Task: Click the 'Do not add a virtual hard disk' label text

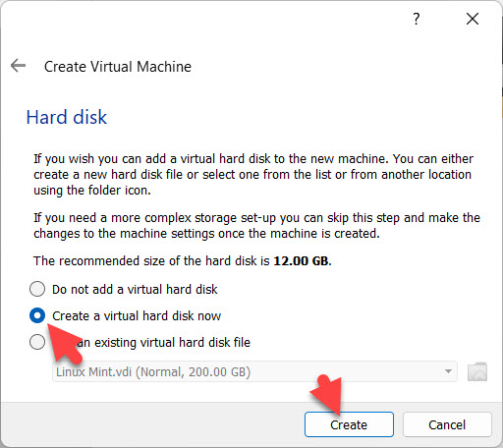Action: pos(135,290)
